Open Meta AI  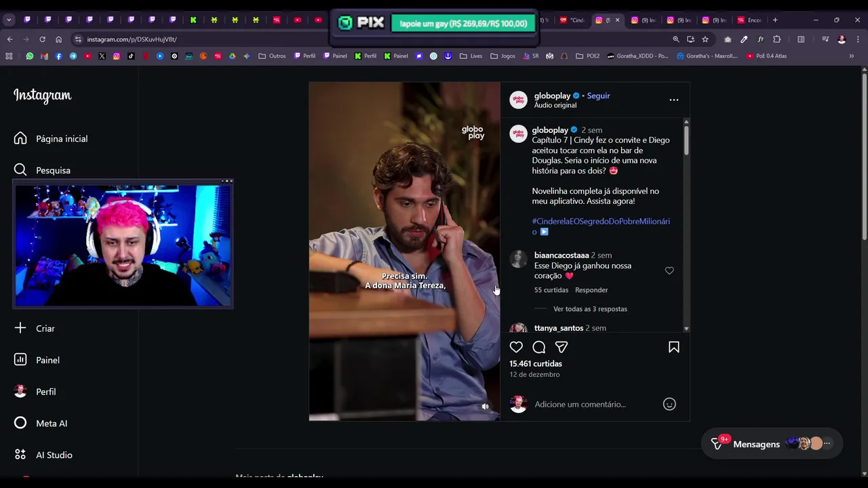41,423
